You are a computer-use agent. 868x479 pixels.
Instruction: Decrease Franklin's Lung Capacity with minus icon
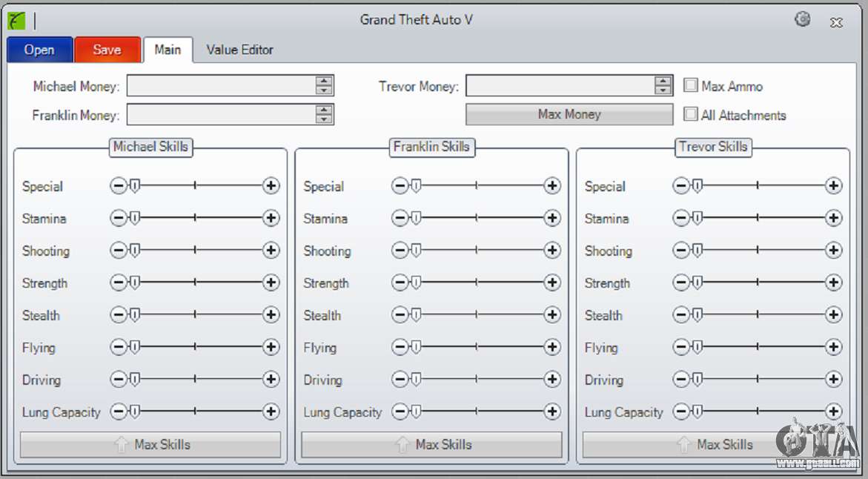(x=400, y=411)
